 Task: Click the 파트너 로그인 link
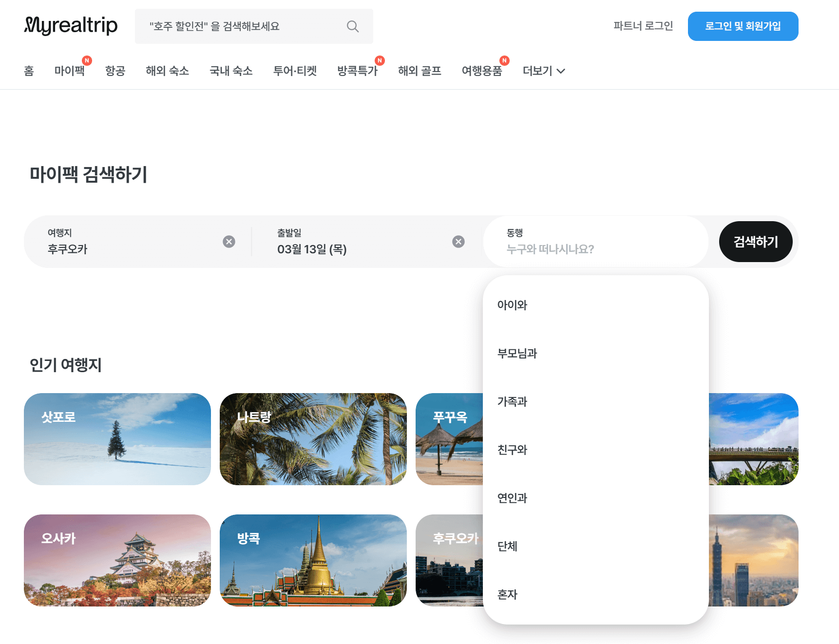(643, 26)
